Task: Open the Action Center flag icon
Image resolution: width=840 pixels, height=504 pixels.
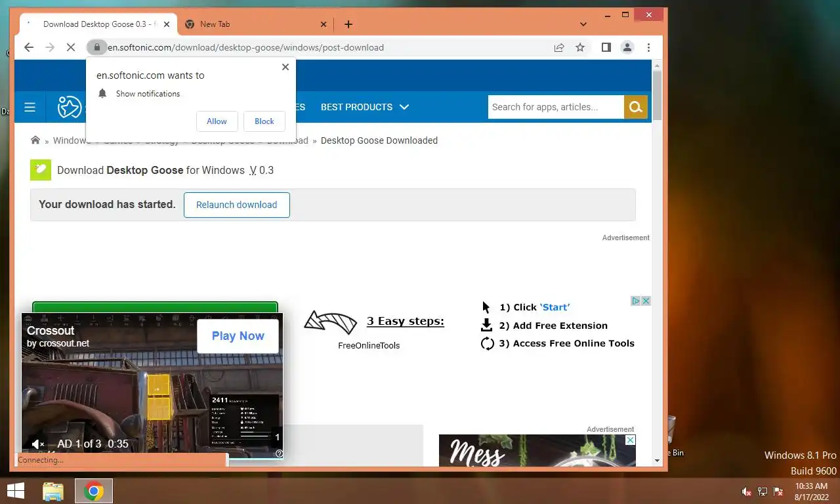Action: pyautogui.click(x=778, y=491)
